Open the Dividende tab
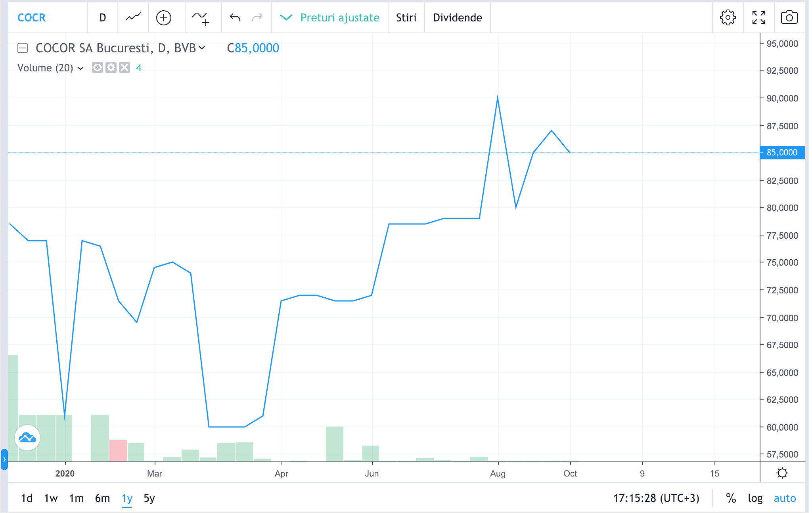The height and width of the screenshot is (513, 812). 458,17
